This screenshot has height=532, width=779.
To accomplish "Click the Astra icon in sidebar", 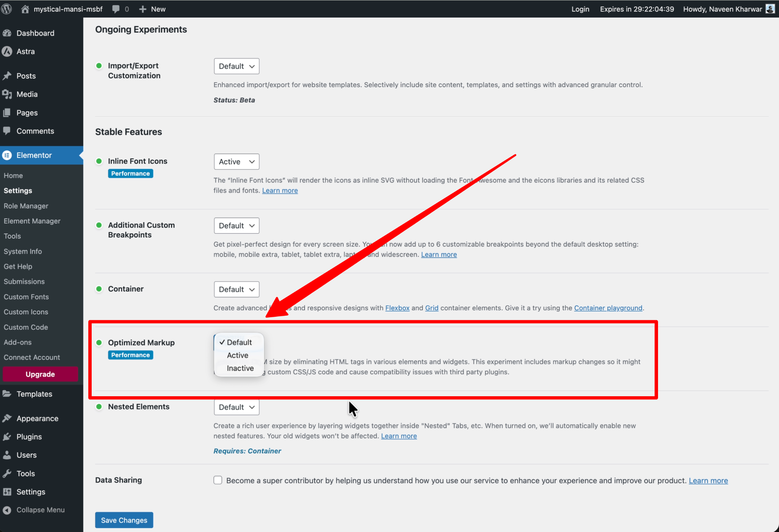I will 7,51.
